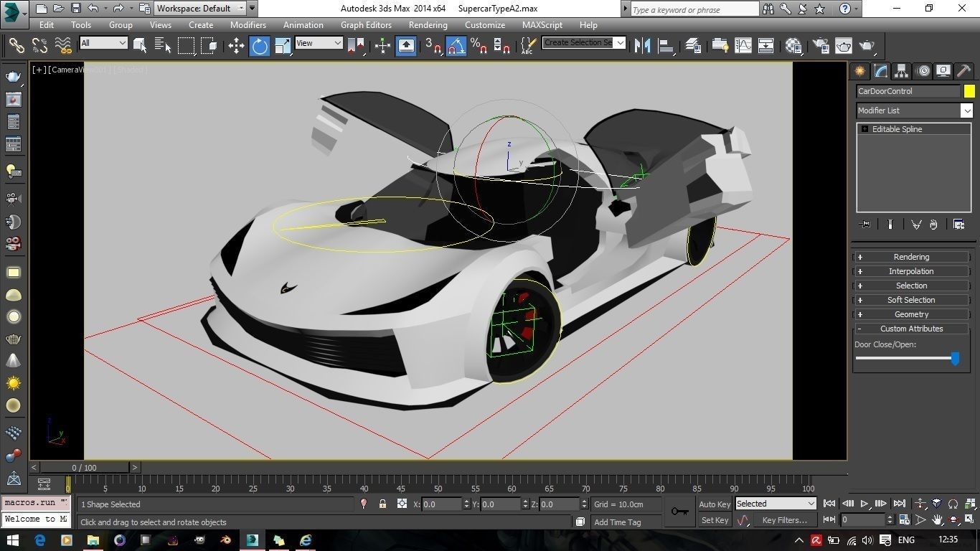Open the Schematic View

pyautogui.click(x=765, y=45)
